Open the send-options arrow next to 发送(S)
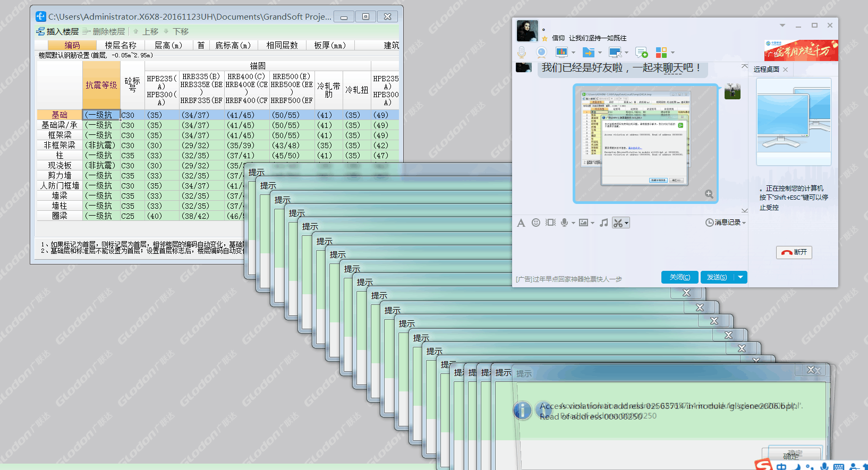 (741, 277)
